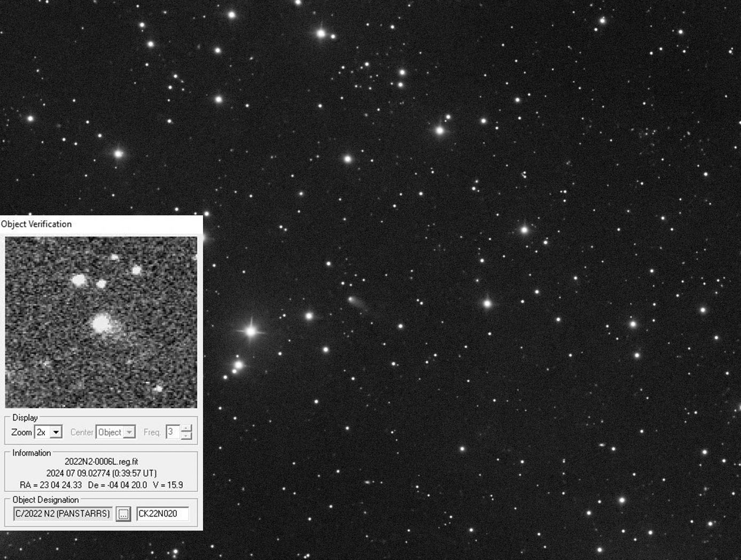Image resolution: width=741 pixels, height=560 pixels.
Task: Select the 2022N2-0006L.reg.fit filename text
Action: [x=101, y=461]
